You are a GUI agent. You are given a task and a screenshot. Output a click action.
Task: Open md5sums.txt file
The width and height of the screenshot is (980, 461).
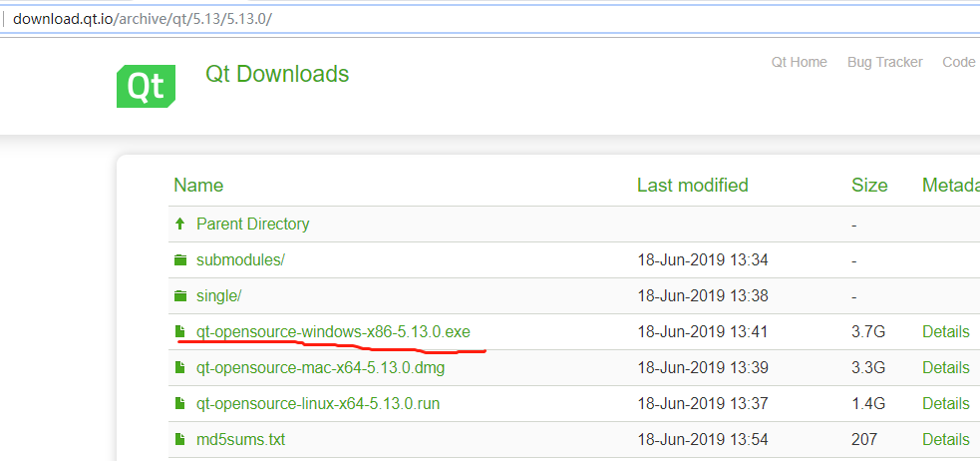point(240,440)
